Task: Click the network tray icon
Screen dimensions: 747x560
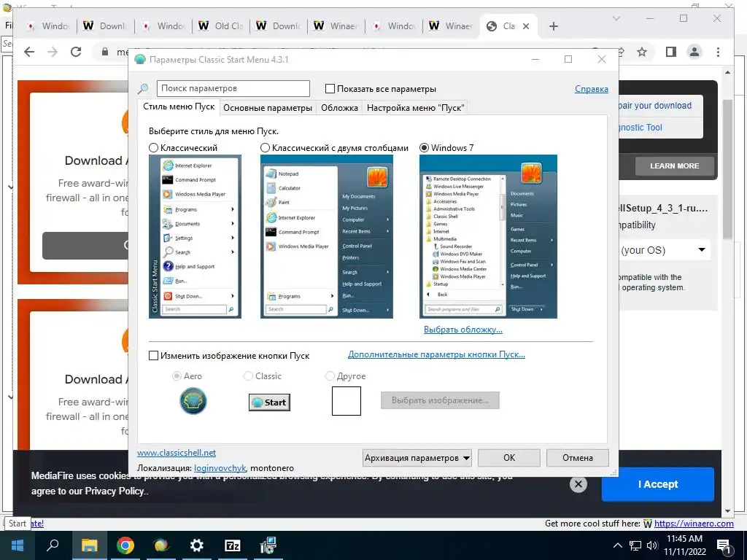Action: point(635,545)
